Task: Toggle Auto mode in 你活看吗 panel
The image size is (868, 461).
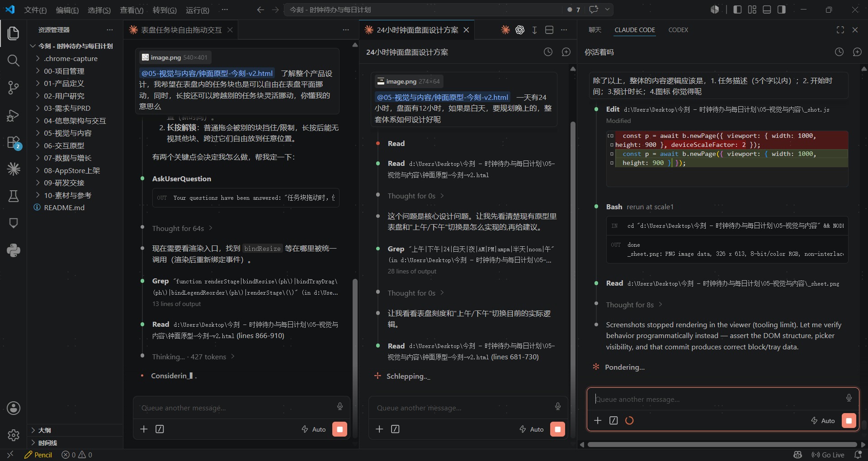Action: [x=823, y=421]
